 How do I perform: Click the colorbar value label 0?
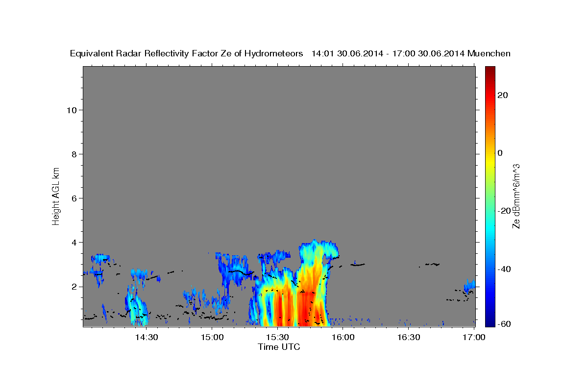pyautogui.click(x=500, y=153)
